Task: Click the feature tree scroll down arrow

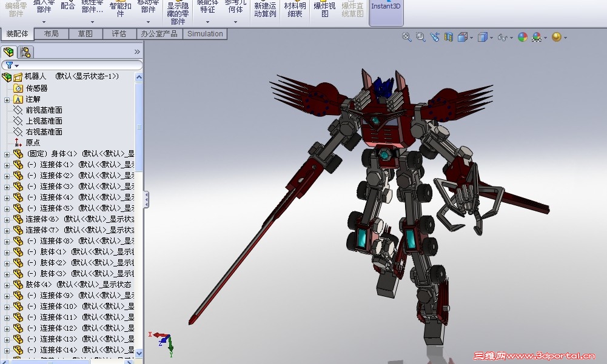Action: (x=139, y=353)
